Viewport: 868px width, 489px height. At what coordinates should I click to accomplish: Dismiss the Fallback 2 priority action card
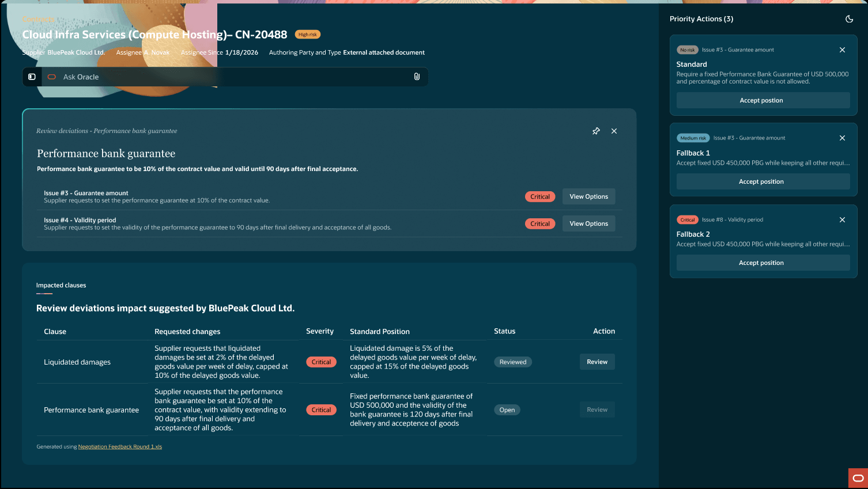click(842, 220)
